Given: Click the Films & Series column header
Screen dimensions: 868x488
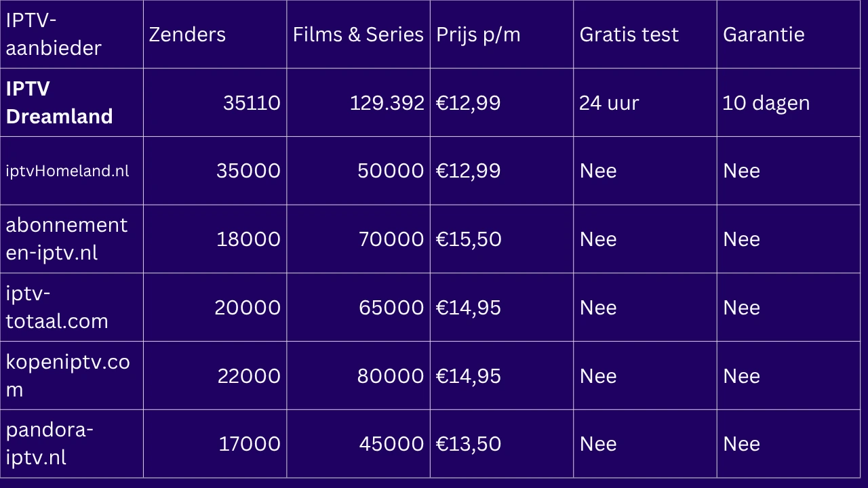Looking at the screenshot, I should [x=358, y=34].
